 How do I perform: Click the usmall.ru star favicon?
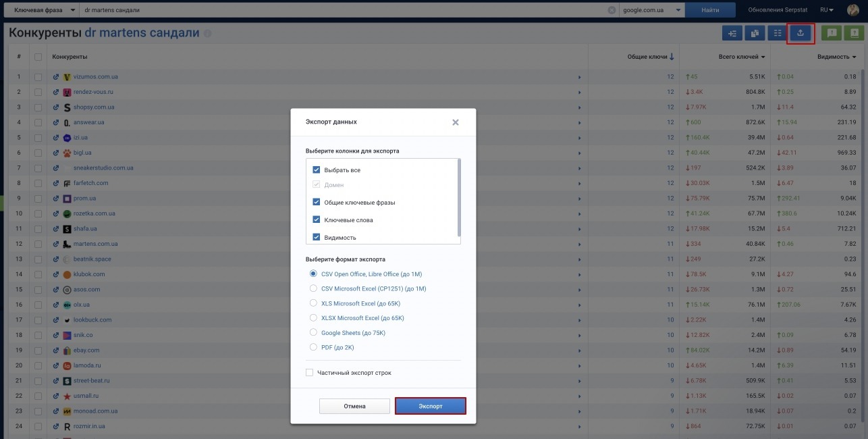(x=67, y=396)
